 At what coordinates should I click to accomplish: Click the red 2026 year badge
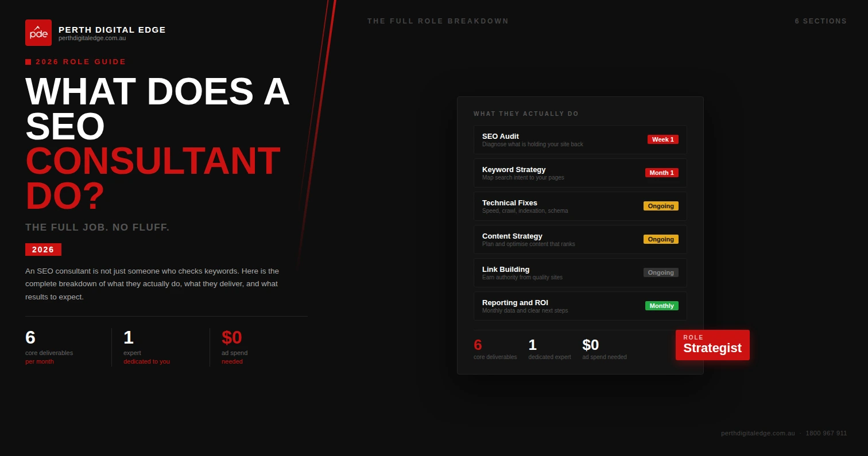tap(43, 250)
